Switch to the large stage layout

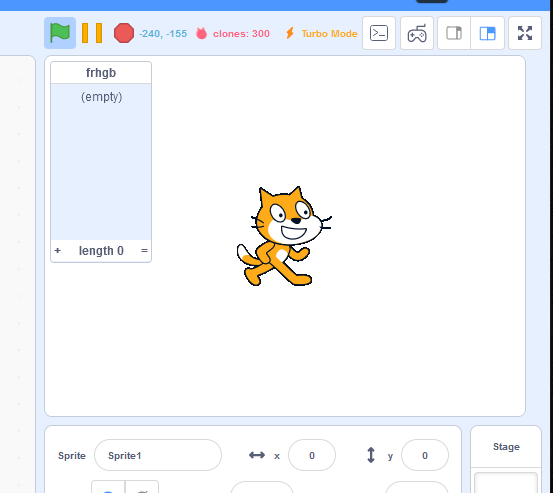pos(487,33)
